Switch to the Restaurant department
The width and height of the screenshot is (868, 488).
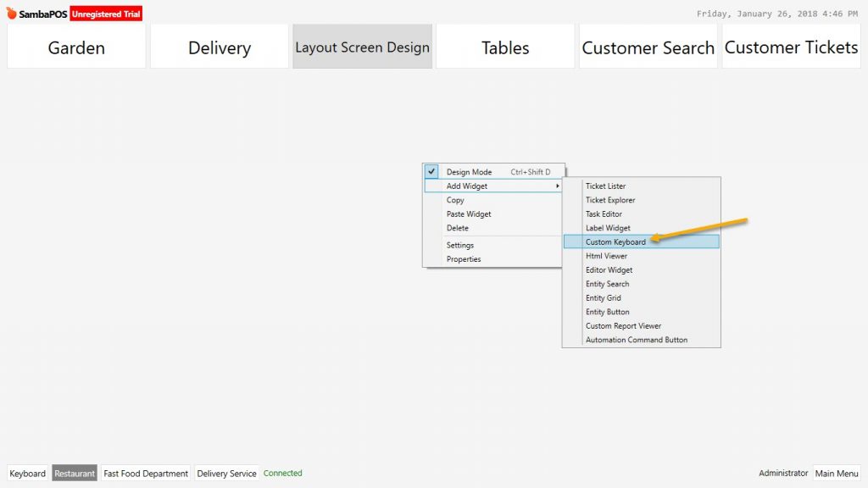[75, 473]
